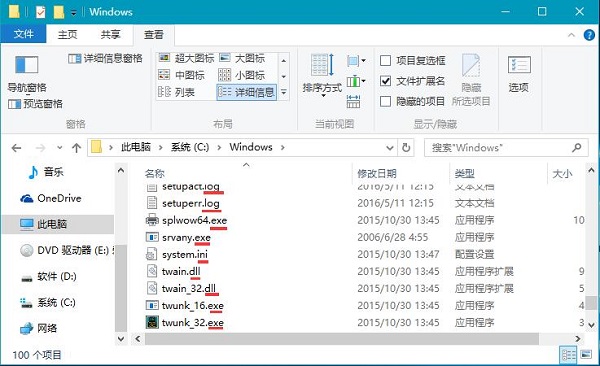Open group by dropdown

(x=356, y=60)
